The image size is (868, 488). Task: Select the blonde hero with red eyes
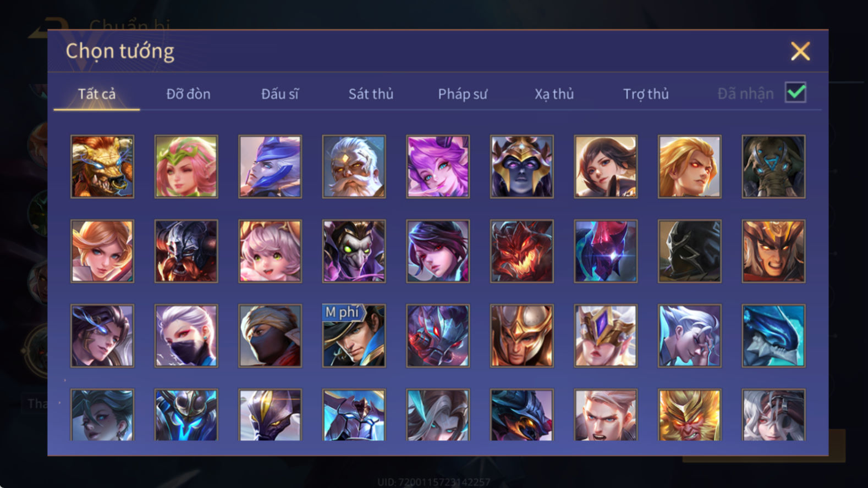(x=689, y=167)
